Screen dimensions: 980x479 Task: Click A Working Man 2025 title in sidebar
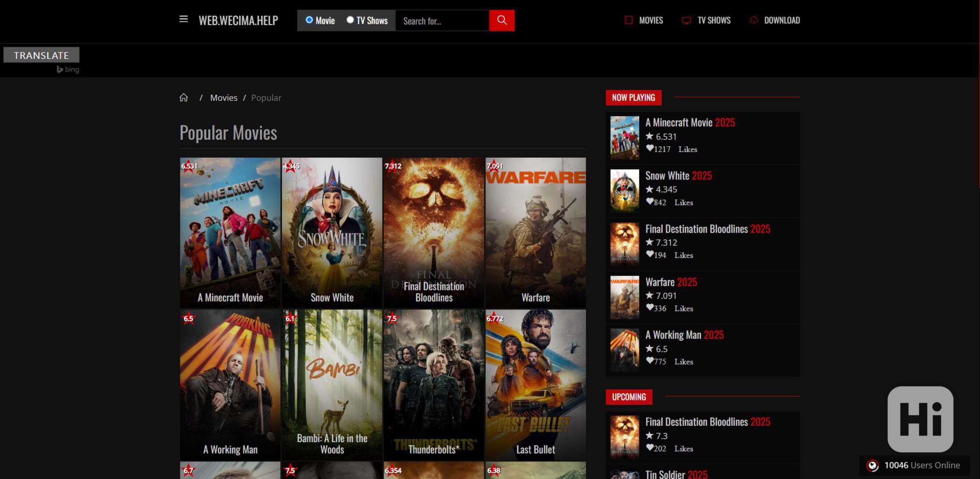point(684,335)
